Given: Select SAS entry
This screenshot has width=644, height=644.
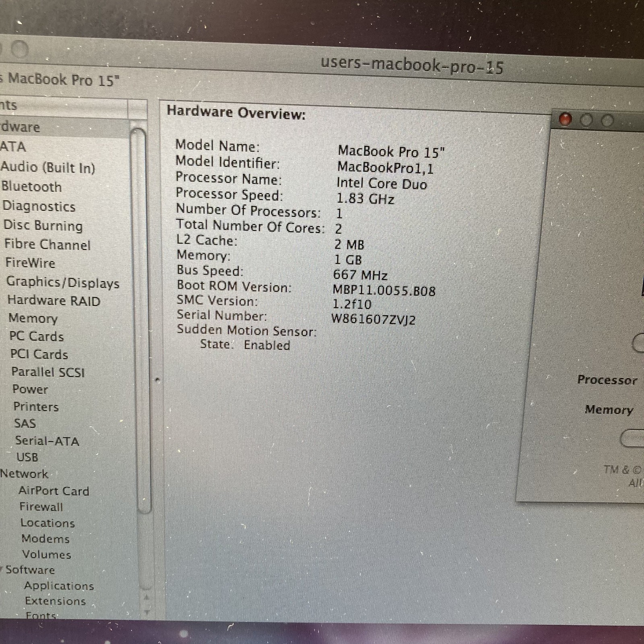Looking at the screenshot, I should pyautogui.click(x=25, y=423).
